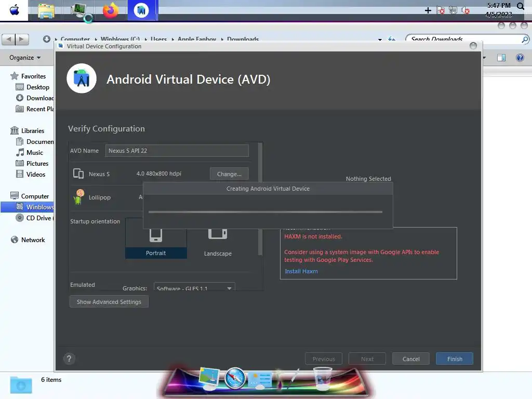Click the Nexus S device icon

click(x=78, y=174)
